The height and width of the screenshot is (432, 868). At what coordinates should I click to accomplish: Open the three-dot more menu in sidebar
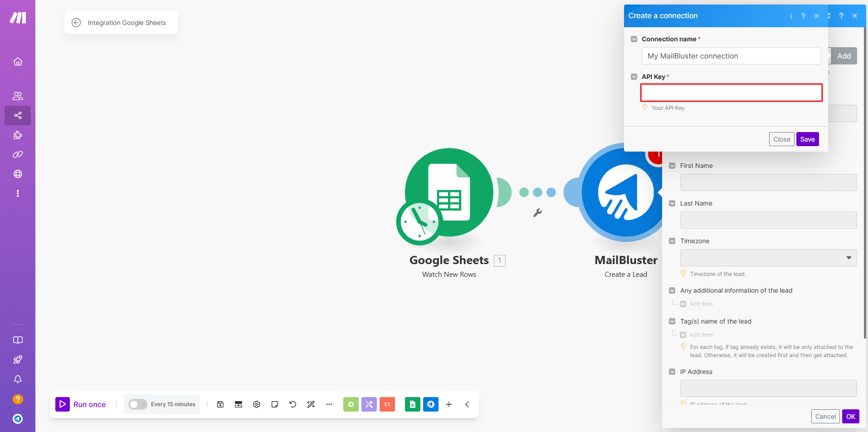(18, 193)
